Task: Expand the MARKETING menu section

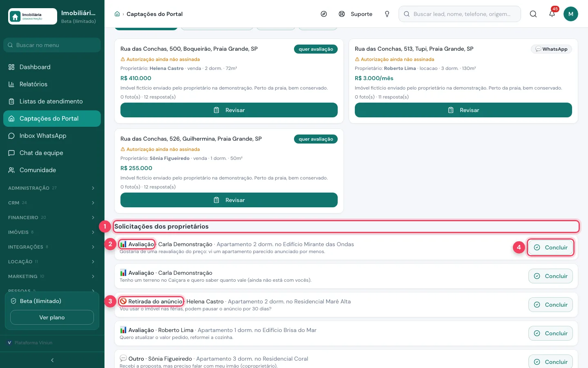Action: pos(52,276)
